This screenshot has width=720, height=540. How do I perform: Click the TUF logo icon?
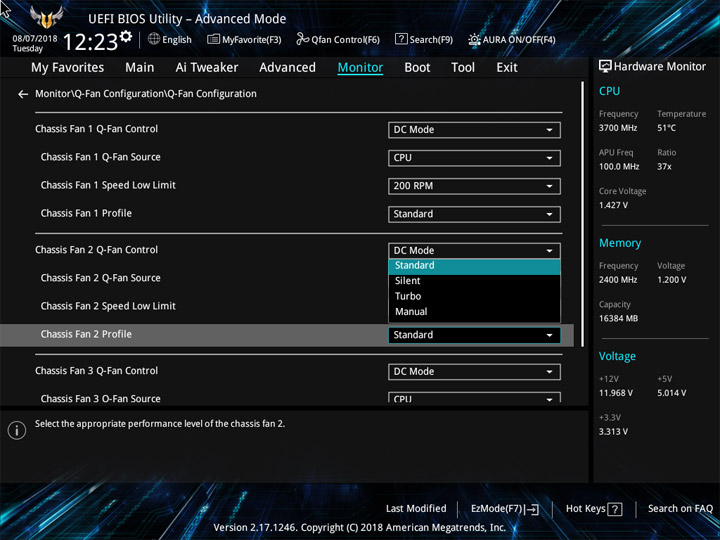(x=46, y=17)
